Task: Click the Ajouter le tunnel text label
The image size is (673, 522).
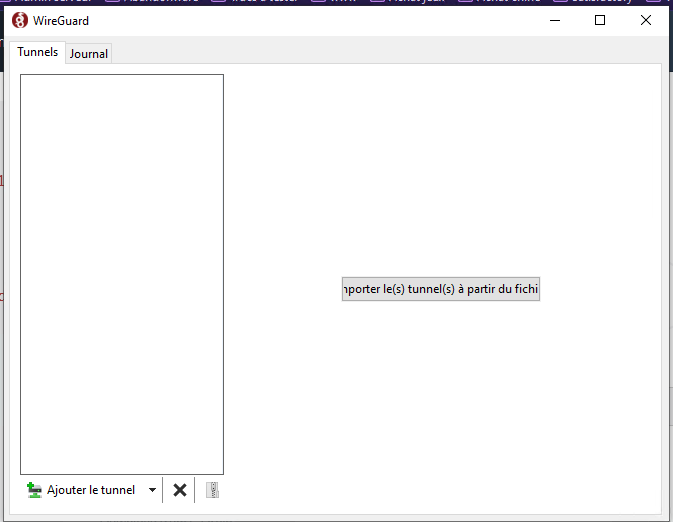Action: (x=90, y=490)
